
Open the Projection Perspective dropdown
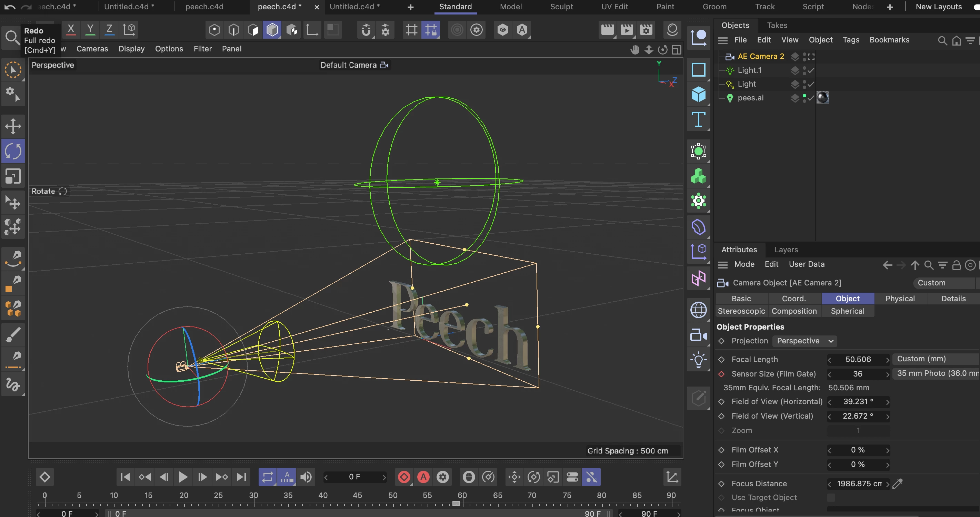pos(804,341)
